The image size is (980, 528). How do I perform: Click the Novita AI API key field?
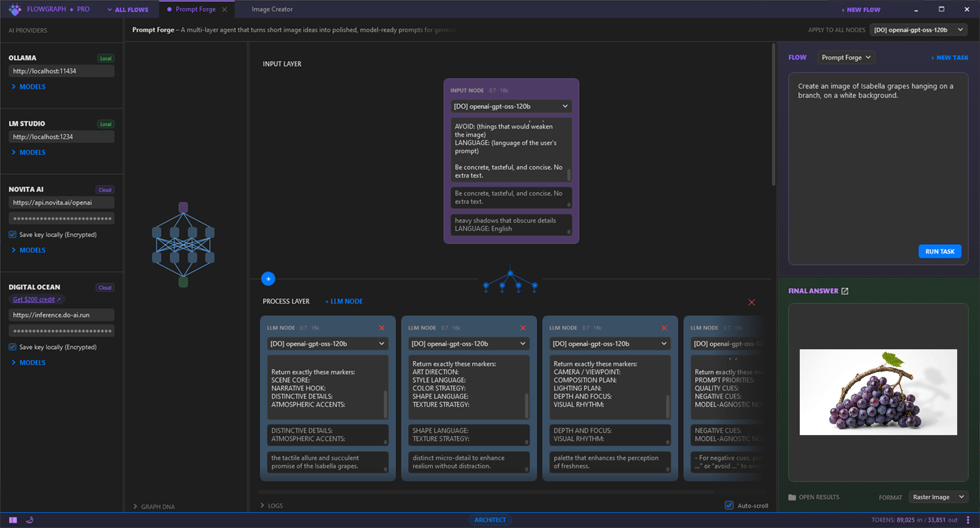61,218
